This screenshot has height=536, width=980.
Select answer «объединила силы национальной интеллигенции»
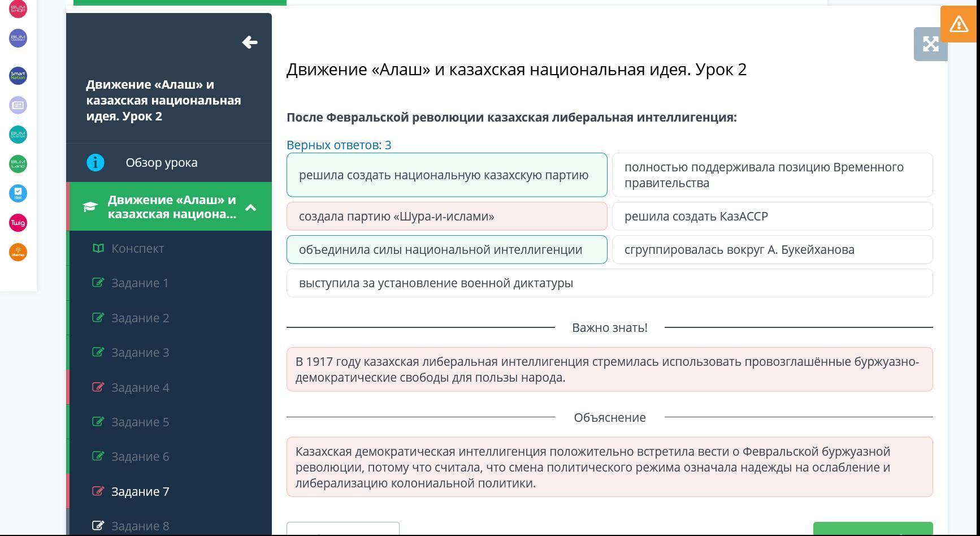click(447, 249)
